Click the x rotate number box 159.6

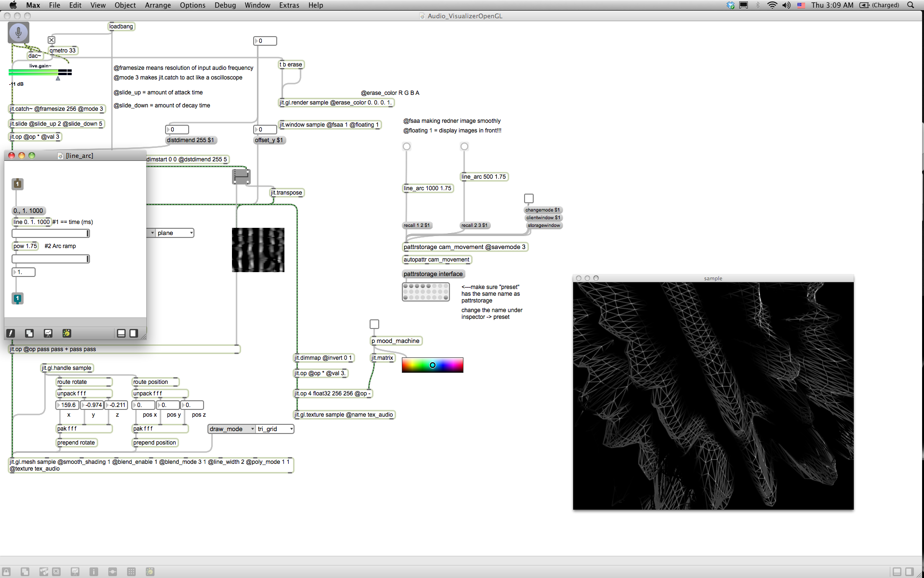(x=67, y=405)
